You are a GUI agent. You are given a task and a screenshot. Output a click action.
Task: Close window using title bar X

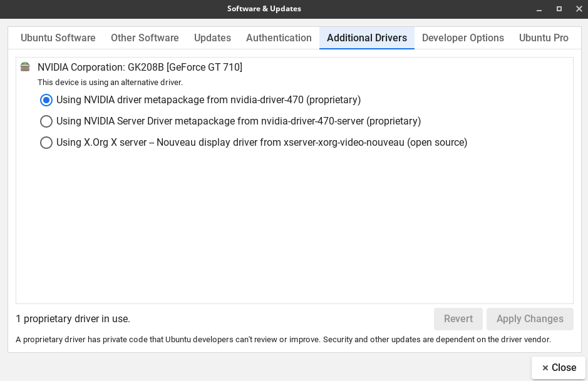click(579, 9)
